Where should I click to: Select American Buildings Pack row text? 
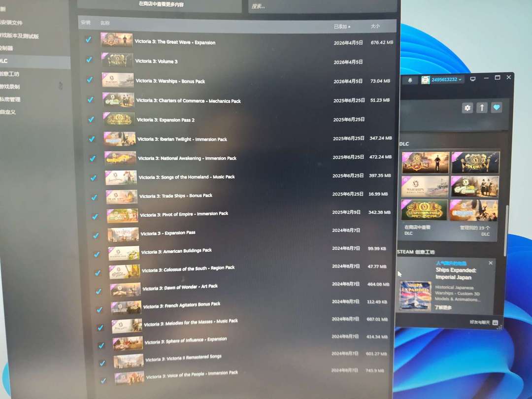pos(176,251)
